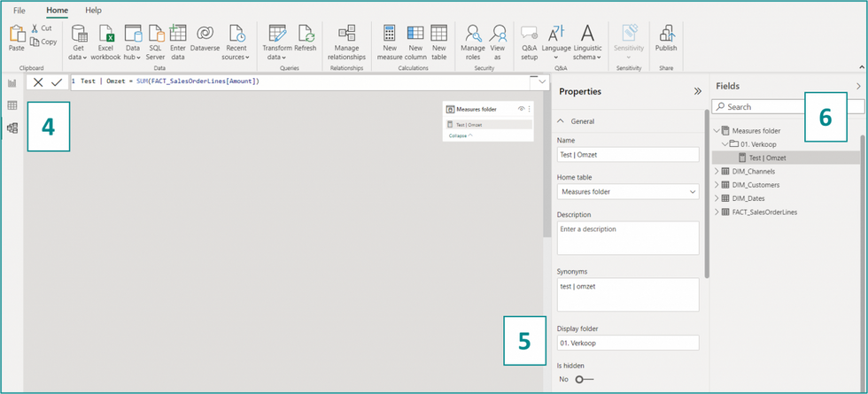Open the Data hub icon
Screen dimensions: 868x394
pos(133,35)
